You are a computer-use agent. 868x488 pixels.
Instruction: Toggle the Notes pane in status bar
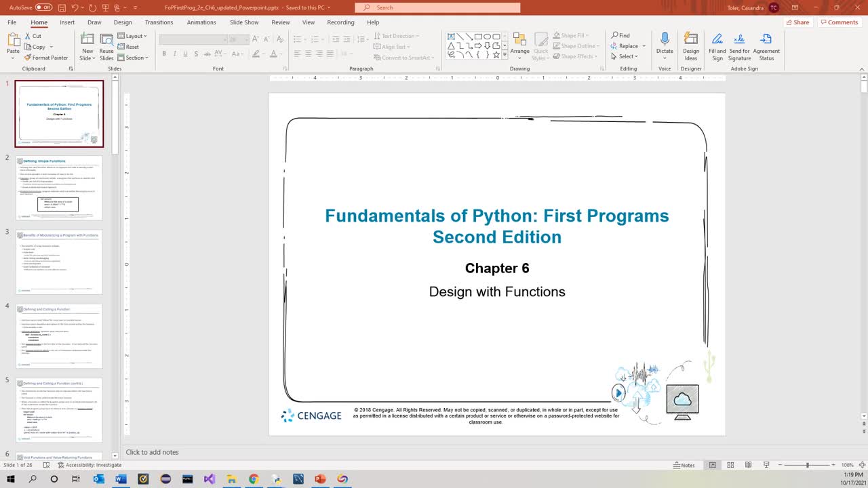coord(684,465)
